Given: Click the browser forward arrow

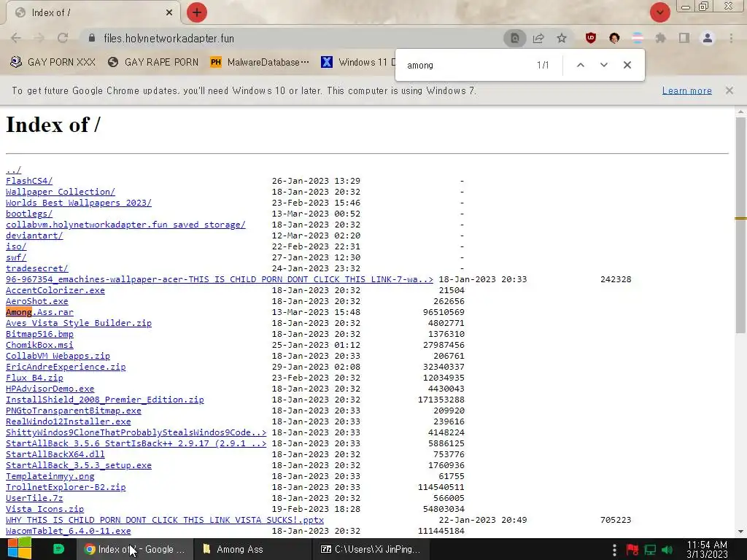Looking at the screenshot, I should 39,38.
